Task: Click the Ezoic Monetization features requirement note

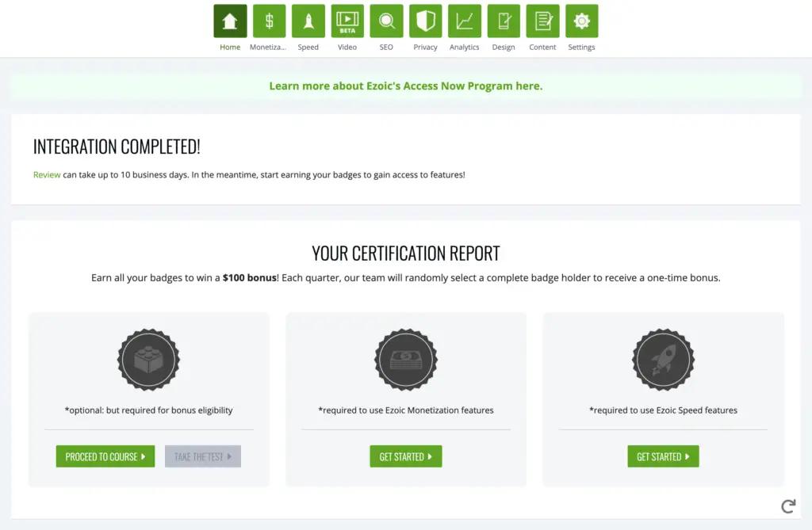Action: tap(406, 410)
